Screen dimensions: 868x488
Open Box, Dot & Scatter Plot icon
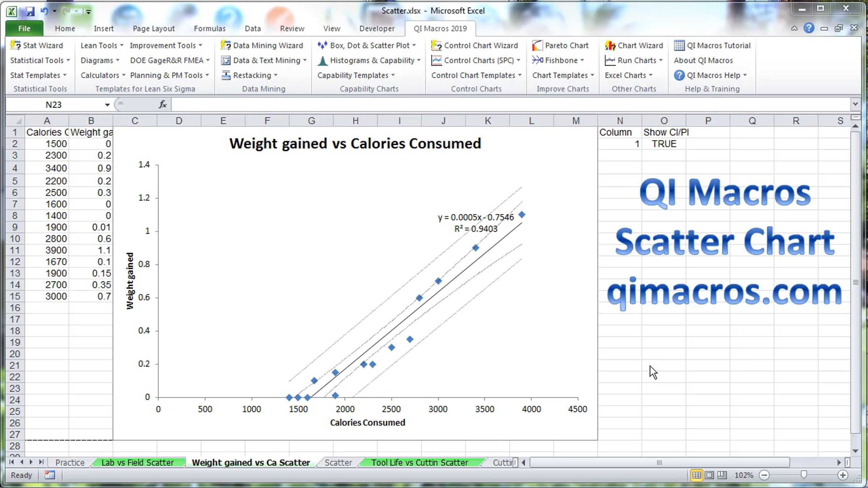(x=322, y=45)
